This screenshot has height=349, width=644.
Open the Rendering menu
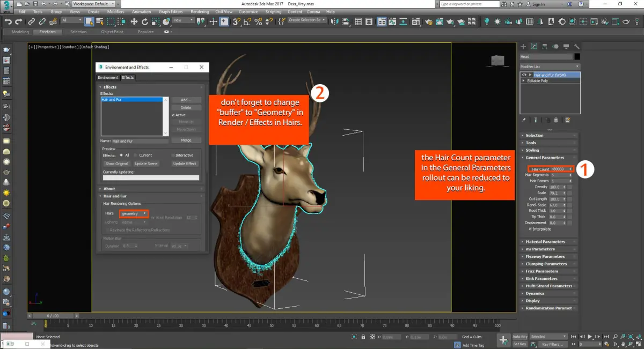pyautogui.click(x=200, y=11)
